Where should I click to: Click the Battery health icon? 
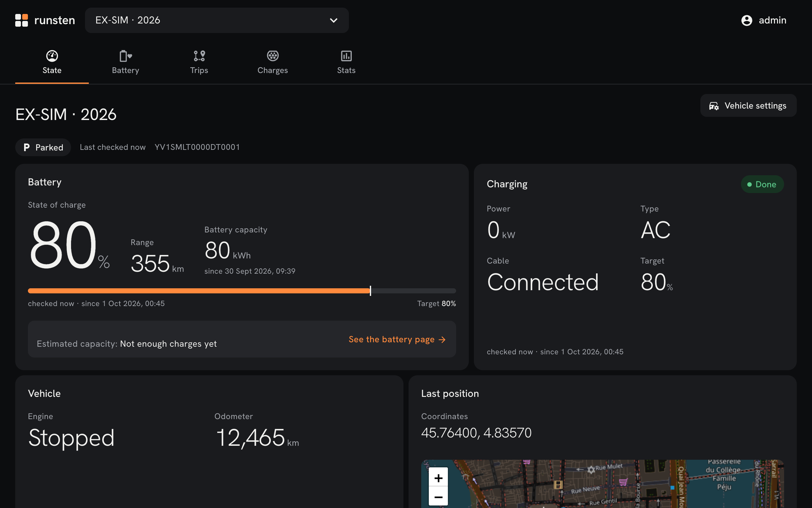point(126,56)
